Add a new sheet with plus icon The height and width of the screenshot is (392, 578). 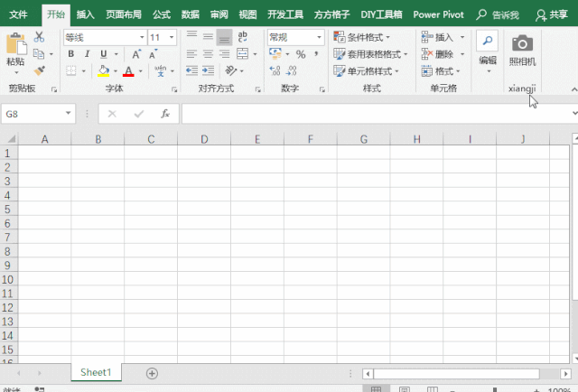[x=152, y=373]
